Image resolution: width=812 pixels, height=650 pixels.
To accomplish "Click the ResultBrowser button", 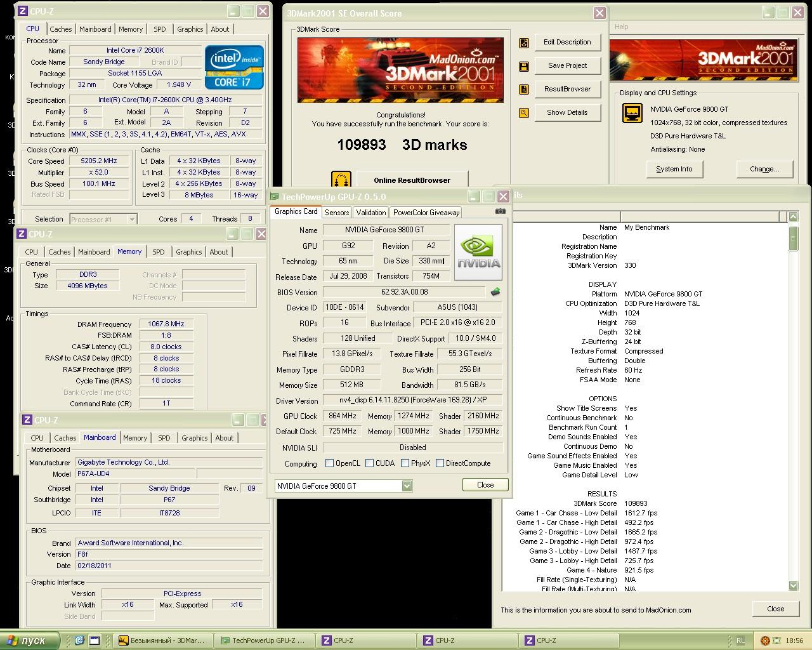I will (x=567, y=90).
